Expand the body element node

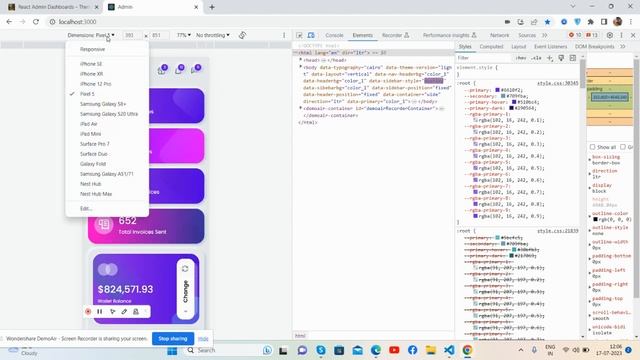click(301, 67)
